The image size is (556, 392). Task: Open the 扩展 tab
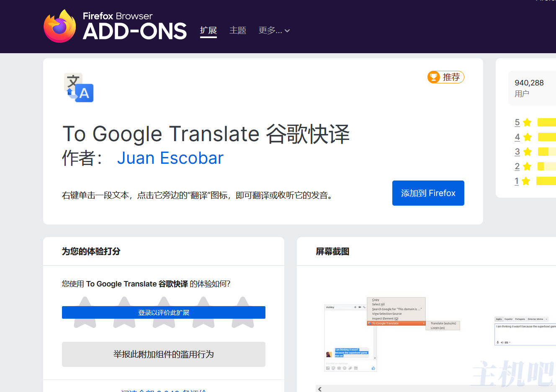[208, 30]
